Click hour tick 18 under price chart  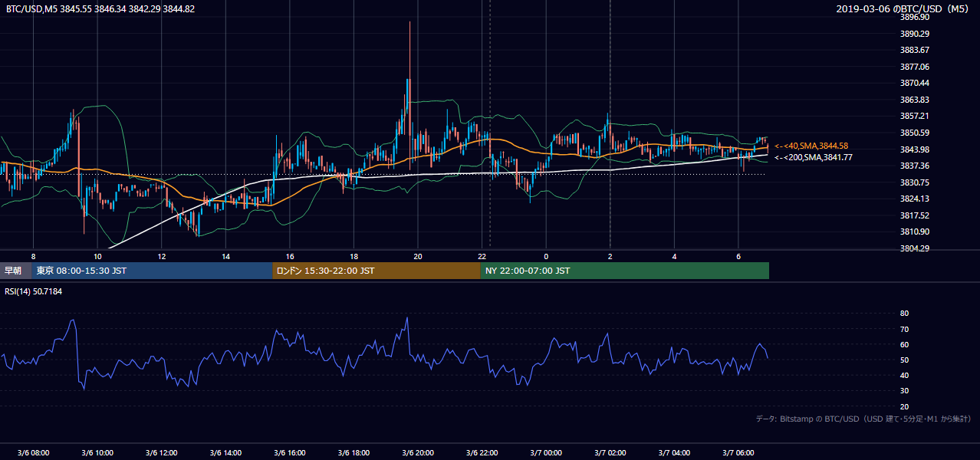354,256
